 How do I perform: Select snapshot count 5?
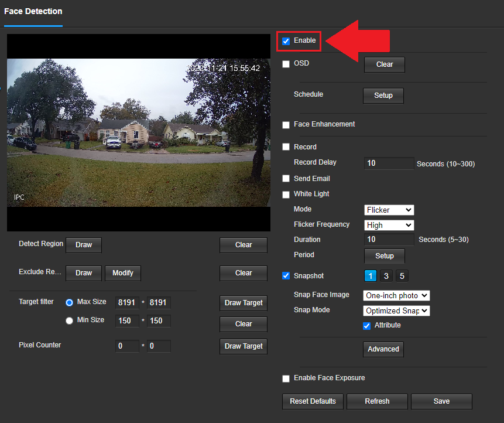pyautogui.click(x=402, y=276)
